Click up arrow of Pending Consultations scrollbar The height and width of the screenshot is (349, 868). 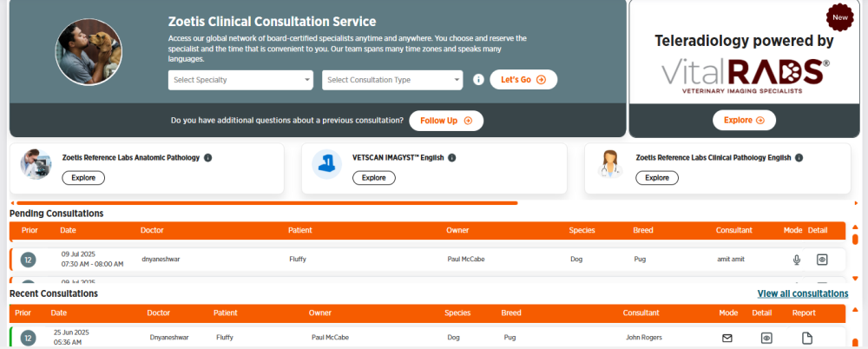(x=855, y=227)
